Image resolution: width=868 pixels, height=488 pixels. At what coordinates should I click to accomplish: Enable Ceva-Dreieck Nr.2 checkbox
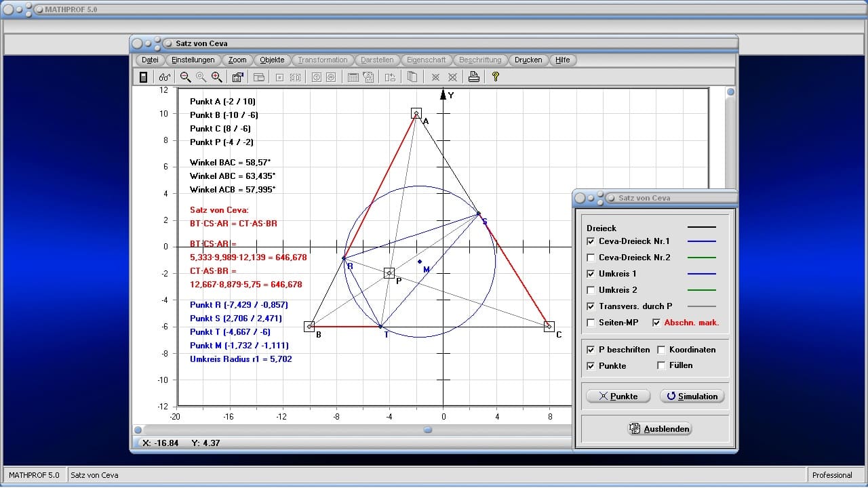point(591,258)
